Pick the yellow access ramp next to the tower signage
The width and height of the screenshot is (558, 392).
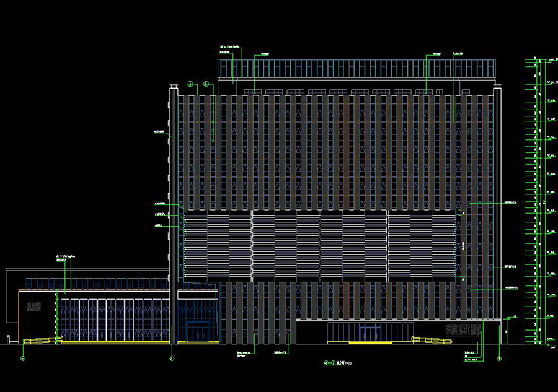432,340
